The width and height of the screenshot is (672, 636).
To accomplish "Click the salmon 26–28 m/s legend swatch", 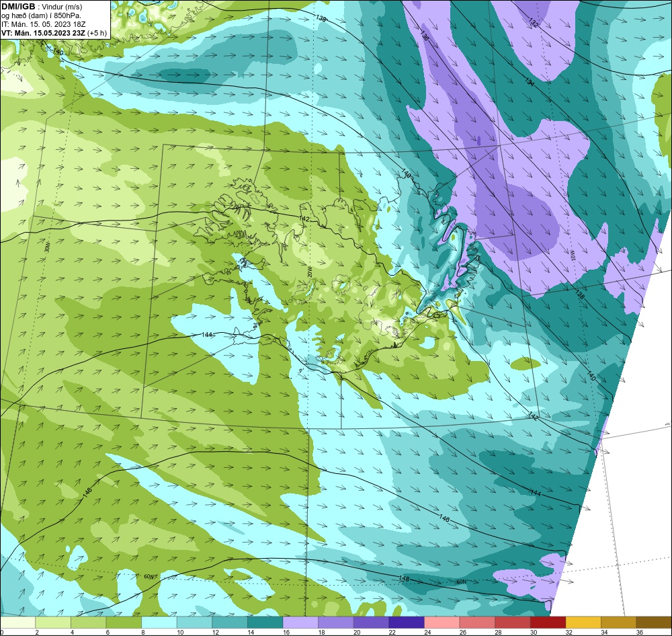I will [477, 622].
